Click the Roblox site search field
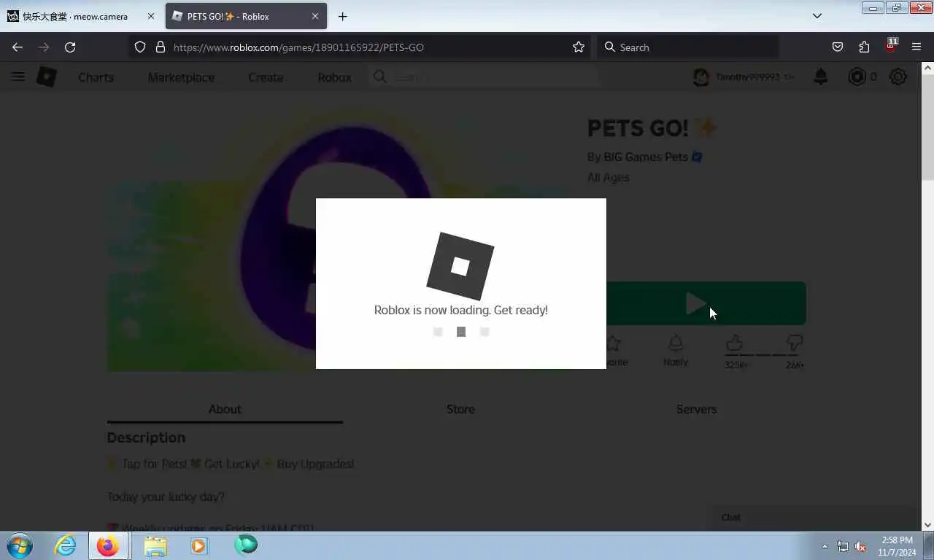 (485, 77)
